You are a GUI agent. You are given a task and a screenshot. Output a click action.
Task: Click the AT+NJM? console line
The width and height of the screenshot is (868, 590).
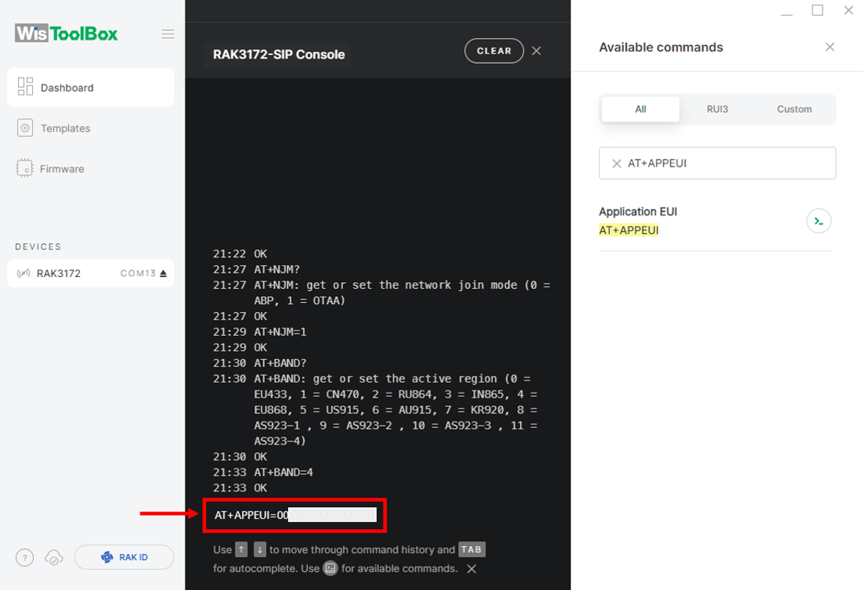pos(277,270)
